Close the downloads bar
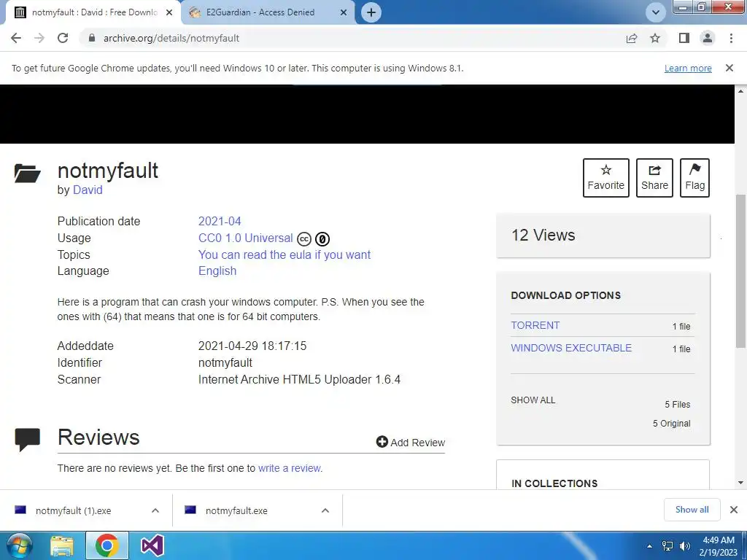 pos(734,510)
